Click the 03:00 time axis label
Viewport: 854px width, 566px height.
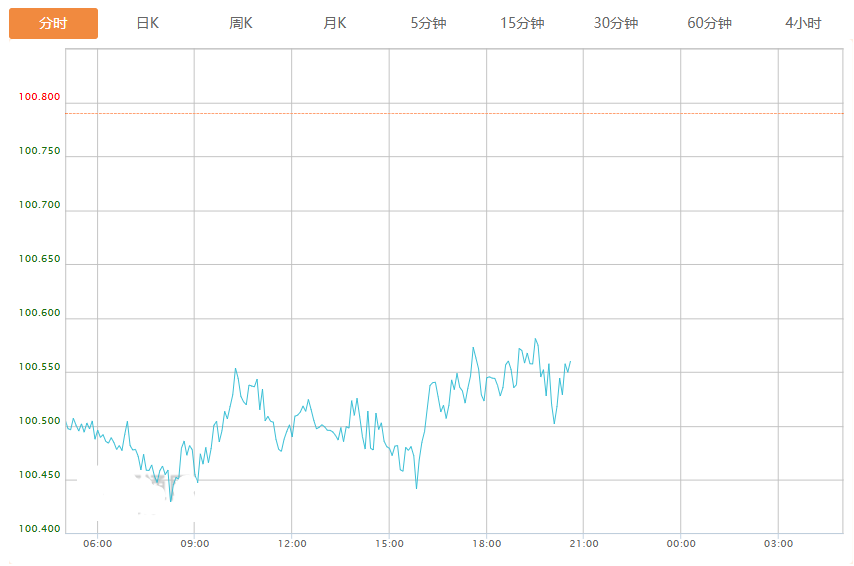click(x=778, y=544)
